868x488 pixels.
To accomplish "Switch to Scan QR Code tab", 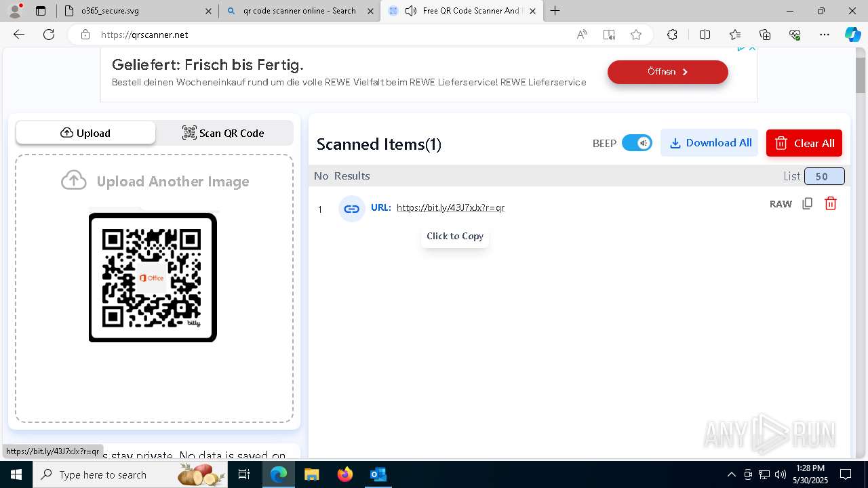I will tap(224, 133).
